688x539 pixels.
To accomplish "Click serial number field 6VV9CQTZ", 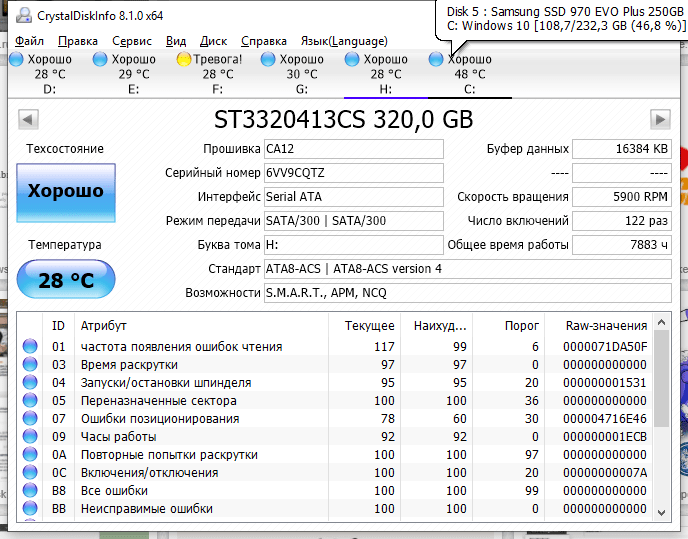I will click(354, 173).
